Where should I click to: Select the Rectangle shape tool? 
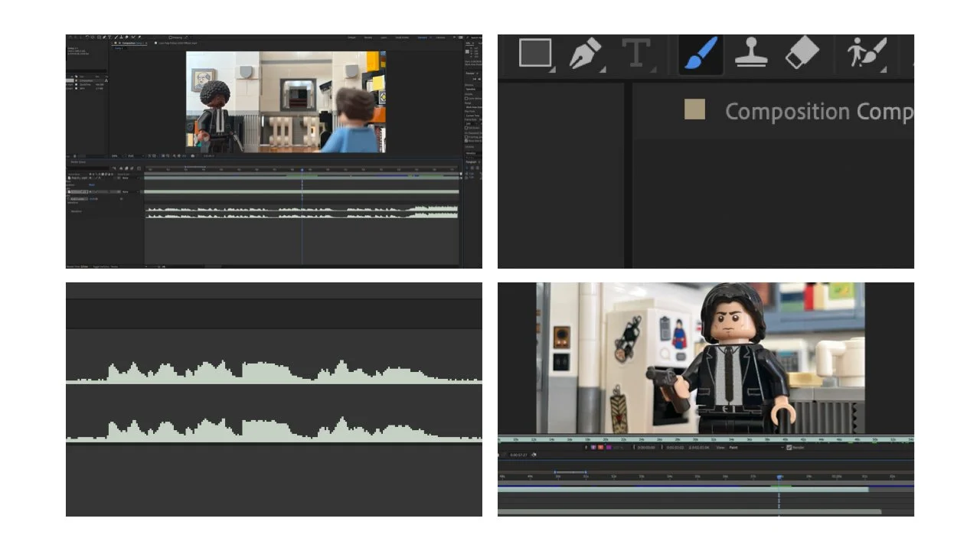(535, 53)
